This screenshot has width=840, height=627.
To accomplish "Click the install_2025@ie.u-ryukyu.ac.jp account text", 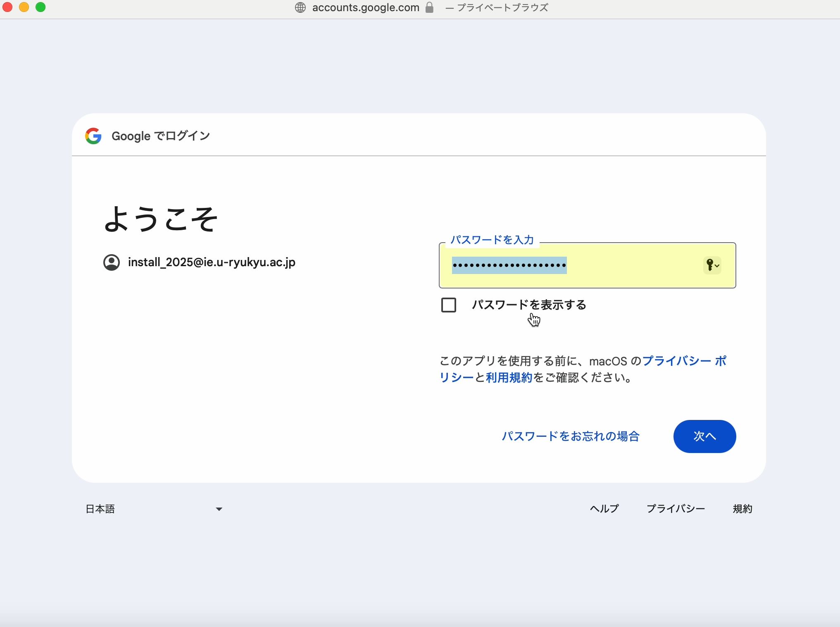I will click(x=212, y=262).
